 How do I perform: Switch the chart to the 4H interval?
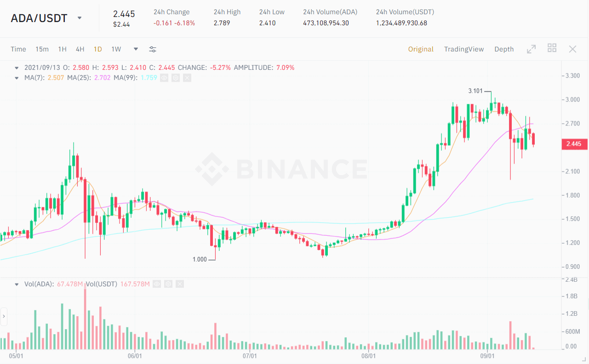(x=80, y=49)
